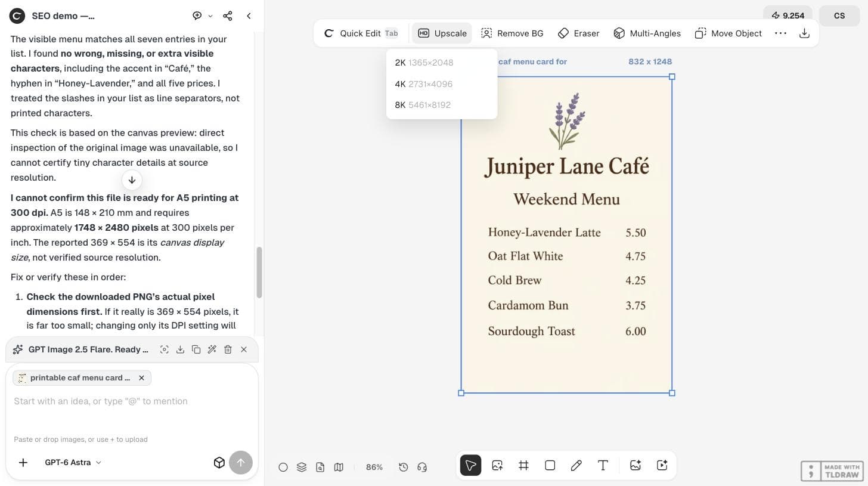868x486 pixels.
Task: Choose the 2K 1365×2048 upscale option
Action: [x=442, y=63]
